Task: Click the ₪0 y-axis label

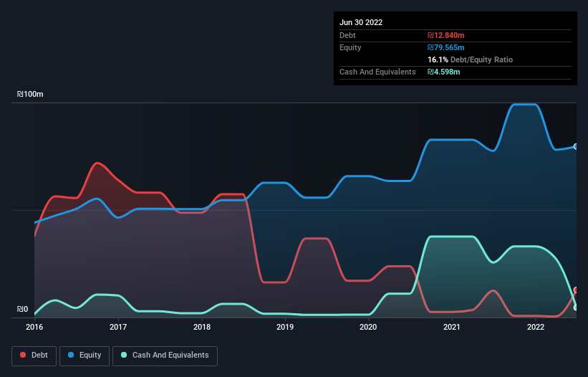Action: pos(22,309)
